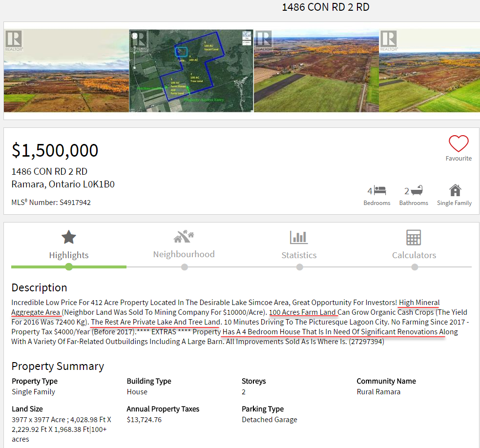Open the Statistics tab label
Screen dimensions: 480x448
[x=299, y=255]
